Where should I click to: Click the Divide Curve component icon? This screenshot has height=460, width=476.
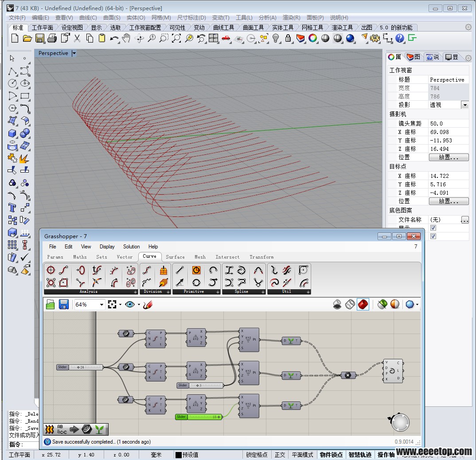[x=147, y=270]
